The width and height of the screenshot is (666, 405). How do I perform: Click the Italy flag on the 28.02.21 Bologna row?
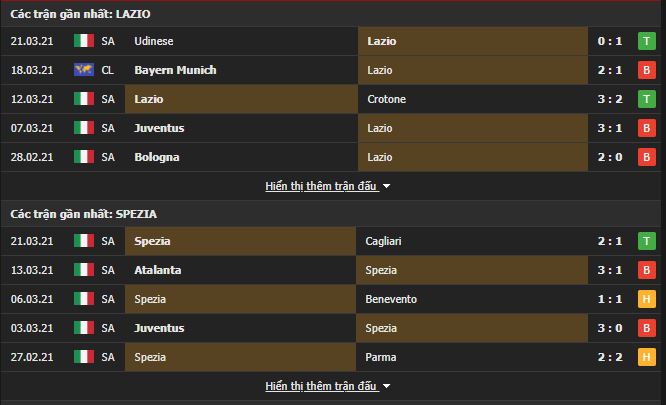84,157
